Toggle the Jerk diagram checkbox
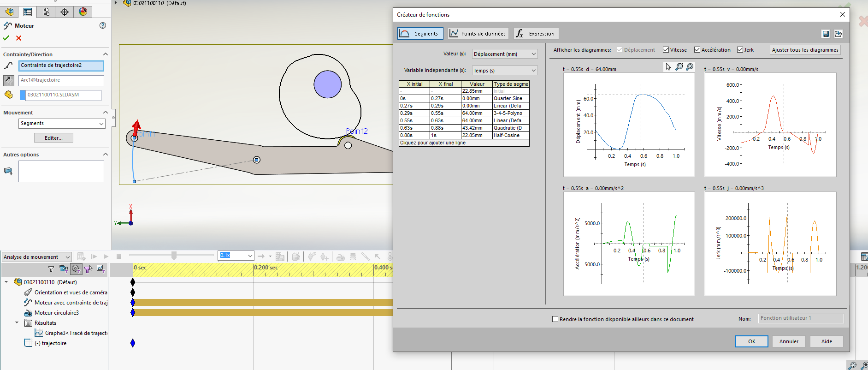Image resolution: width=868 pixels, height=370 pixels. click(740, 50)
